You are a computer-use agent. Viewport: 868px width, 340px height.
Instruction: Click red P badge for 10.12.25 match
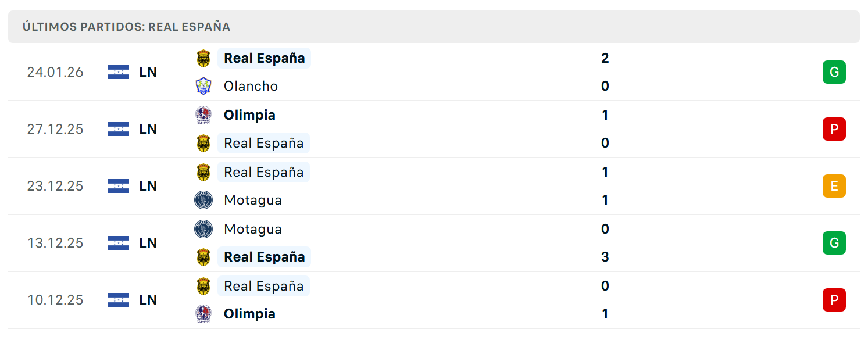tap(834, 300)
